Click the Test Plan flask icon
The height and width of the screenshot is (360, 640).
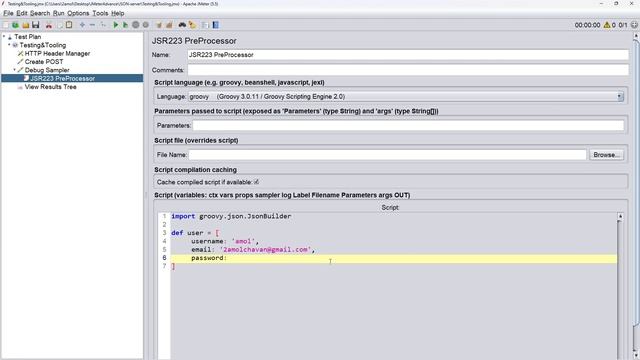[x=10, y=37]
